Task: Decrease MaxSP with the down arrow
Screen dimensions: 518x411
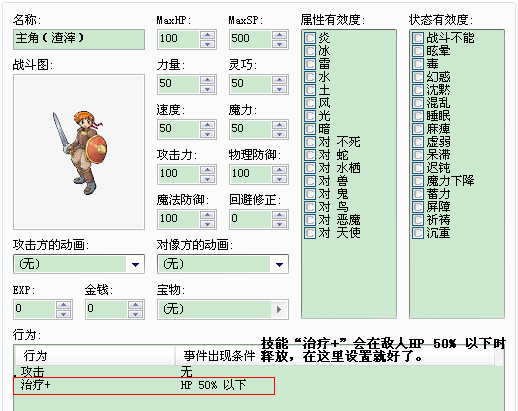Action: pos(279,44)
